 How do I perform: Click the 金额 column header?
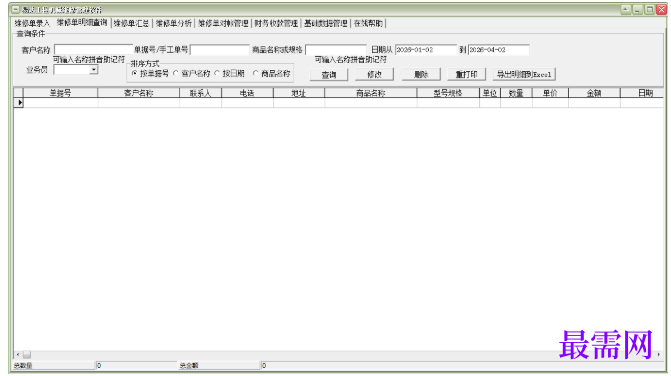(594, 93)
